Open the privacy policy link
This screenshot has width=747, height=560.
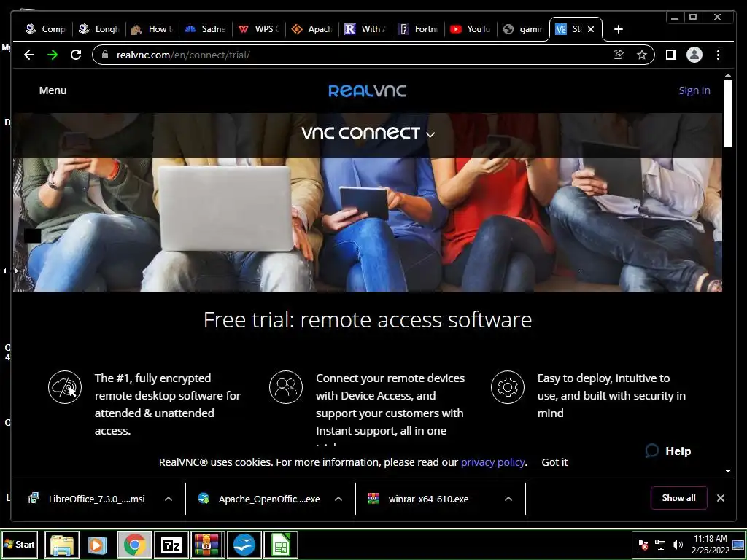tap(492, 462)
